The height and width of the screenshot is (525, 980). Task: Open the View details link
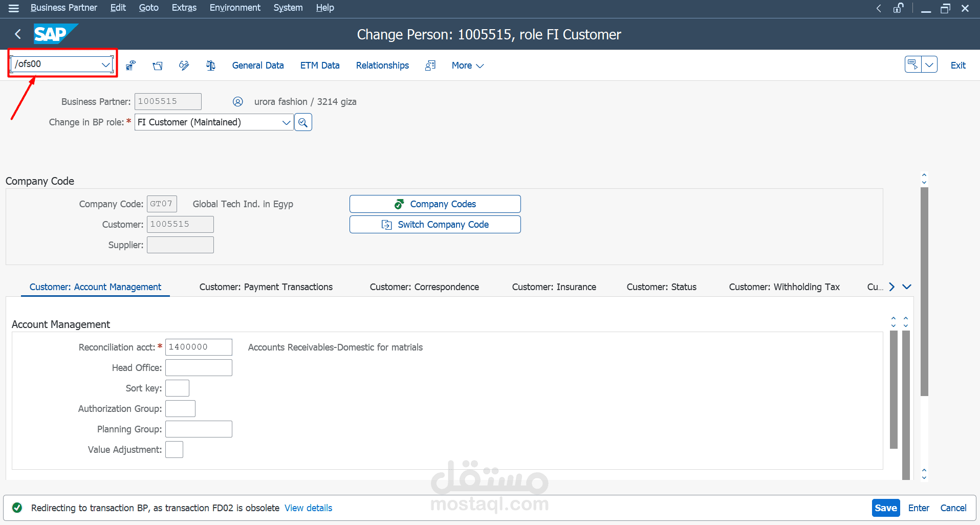pyautogui.click(x=308, y=508)
